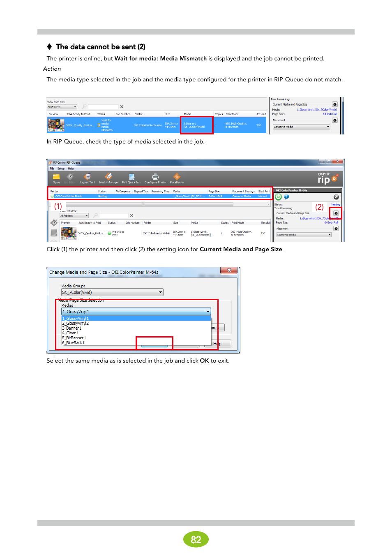The image size is (392, 555).
Task: Click the green status icon of OKI printer row
Action: tap(52, 197)
